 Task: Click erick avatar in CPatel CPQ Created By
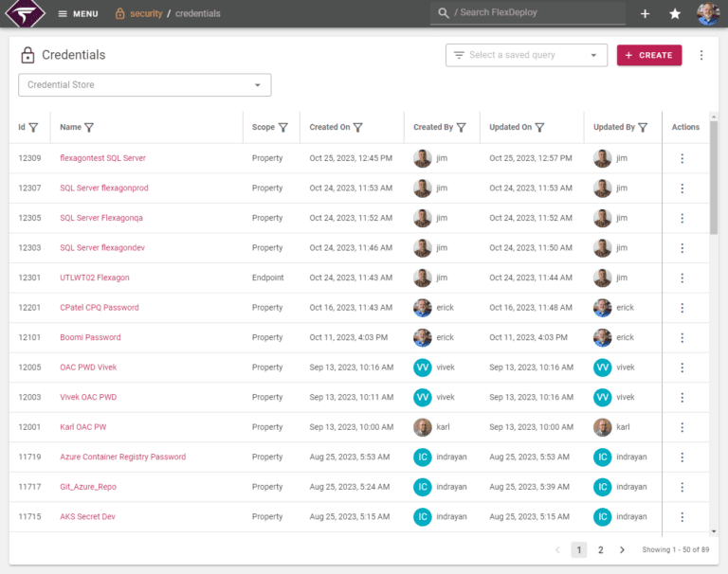coord(423,307)
